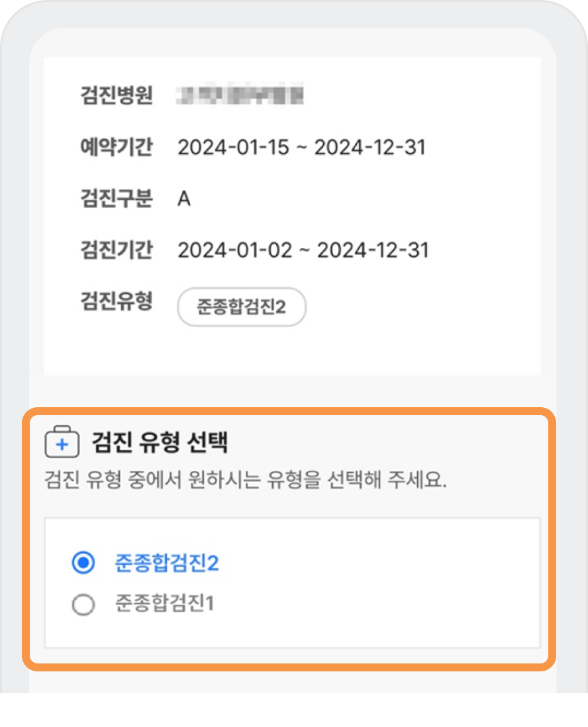Viewport: 588px width, 727px height.
Task: Click the 검진 유형 선택 heading
Action: [160, 442]
